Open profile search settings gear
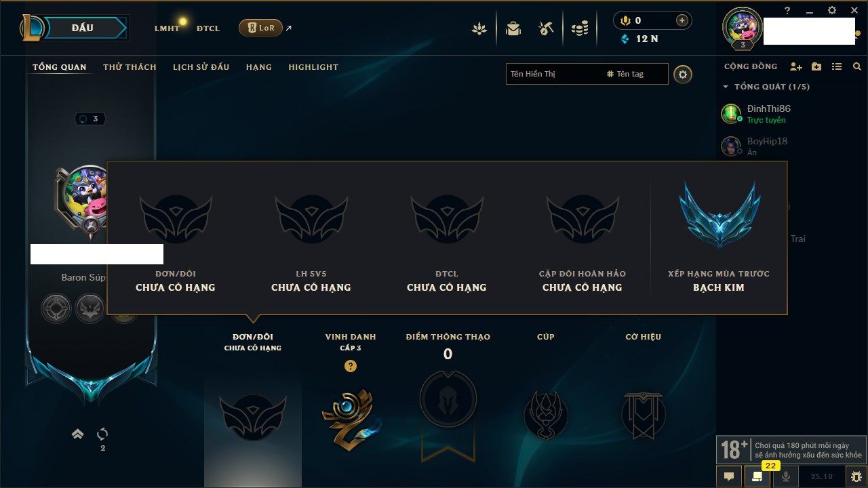This screenshot has height=488, width=868. pyautogui.click(x=683, y=74)
